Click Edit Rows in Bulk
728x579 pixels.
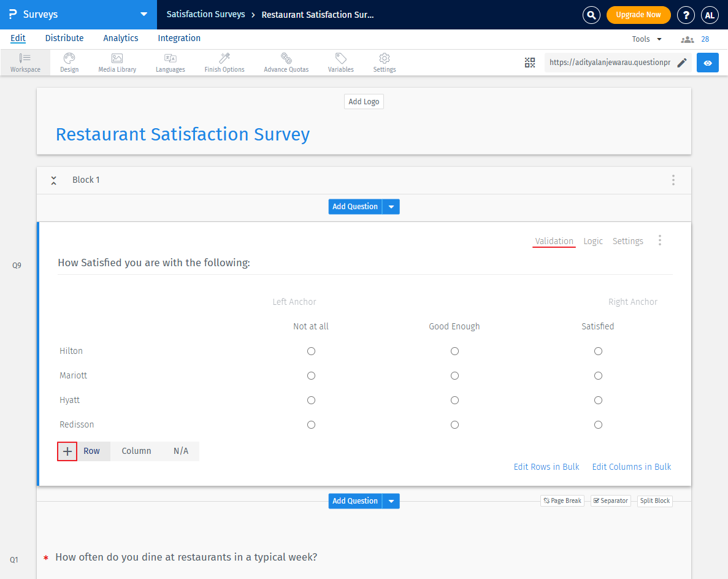[546, 467]
